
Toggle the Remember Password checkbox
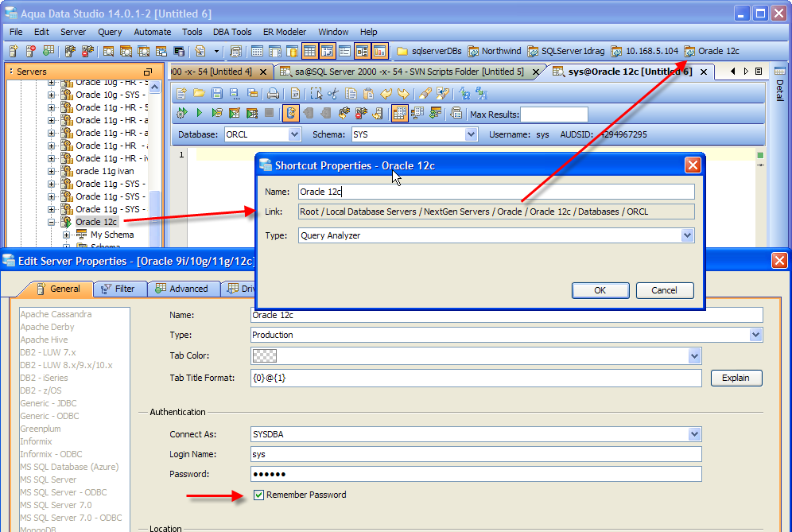[x=258, y=495]
